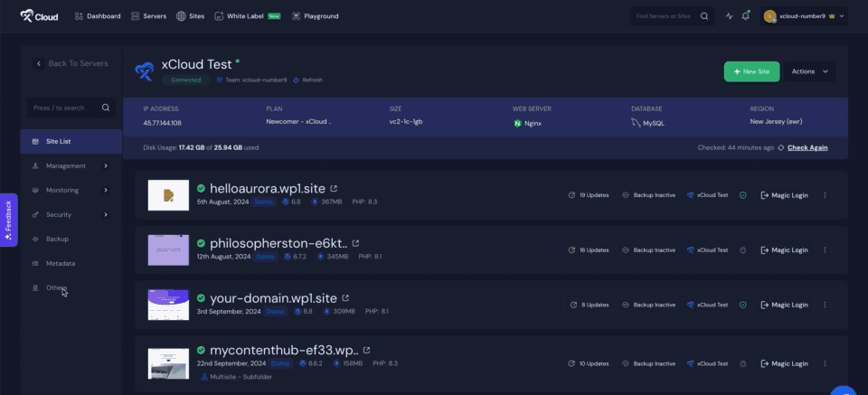This screenshot has width=868, height=395.
Task: Open the xcloud-number9 account dropdown
Action: point(804,16)
